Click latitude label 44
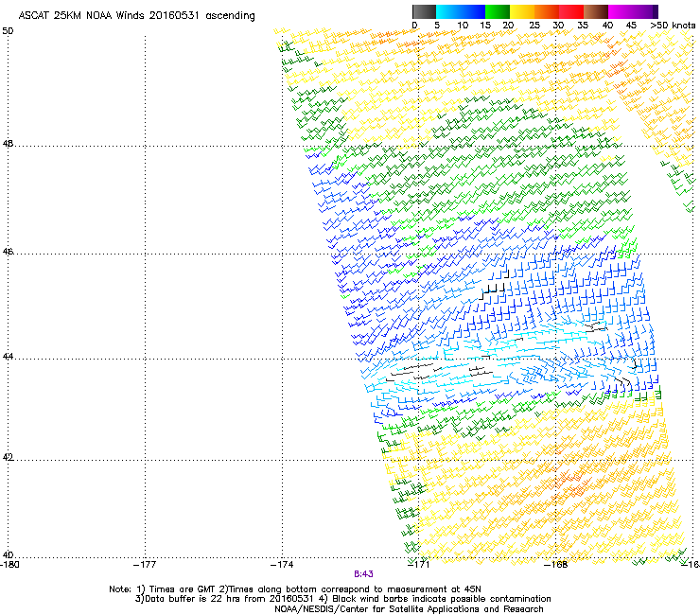Viewport: 700px width, 615px height. (8, 357)
